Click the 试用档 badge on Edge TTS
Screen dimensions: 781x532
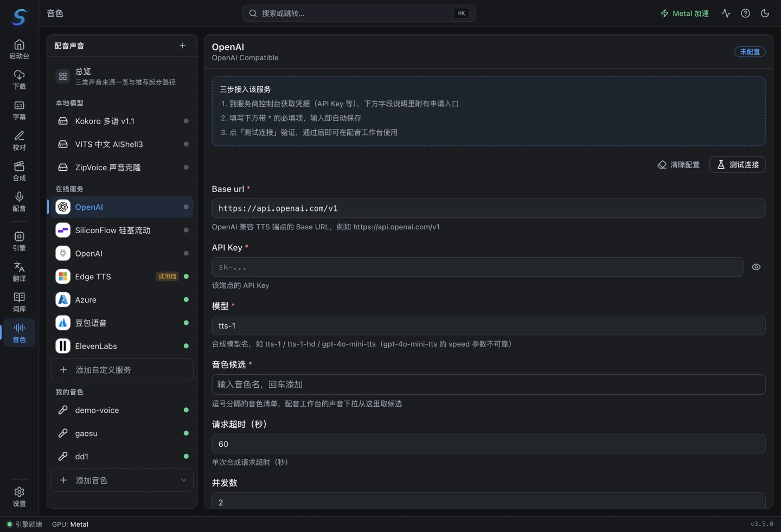click(x=167, y=277)
